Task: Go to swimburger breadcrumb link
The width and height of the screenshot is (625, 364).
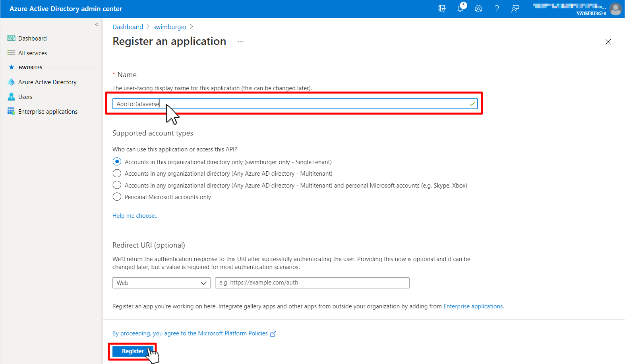Action: (x=170, y=27)
